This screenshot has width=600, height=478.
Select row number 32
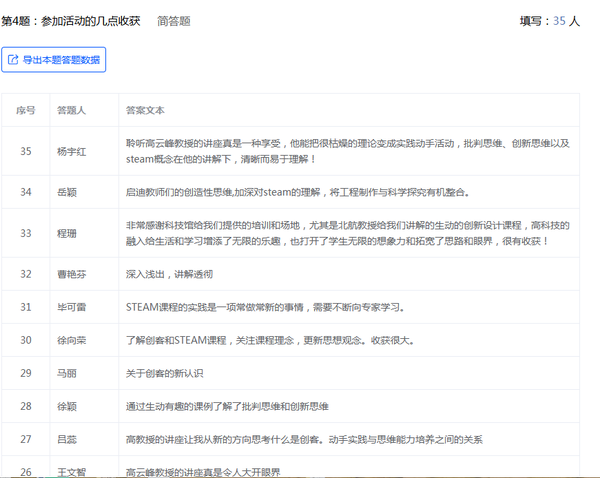coord(26,274)
